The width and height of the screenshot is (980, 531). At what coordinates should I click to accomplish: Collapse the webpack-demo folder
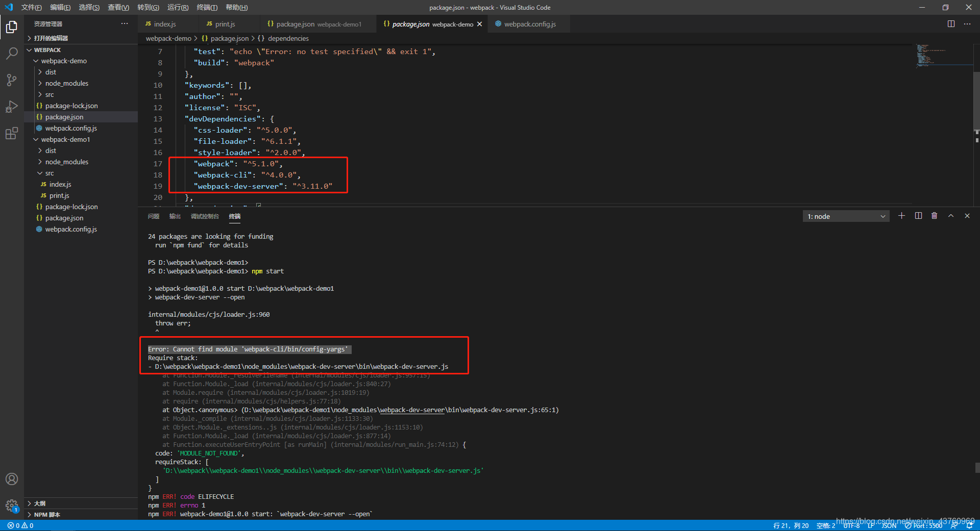coord(82,61)
